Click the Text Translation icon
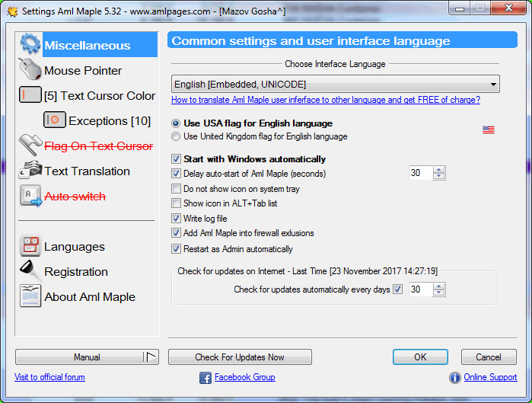532x403 pixels. coord(30,170)
